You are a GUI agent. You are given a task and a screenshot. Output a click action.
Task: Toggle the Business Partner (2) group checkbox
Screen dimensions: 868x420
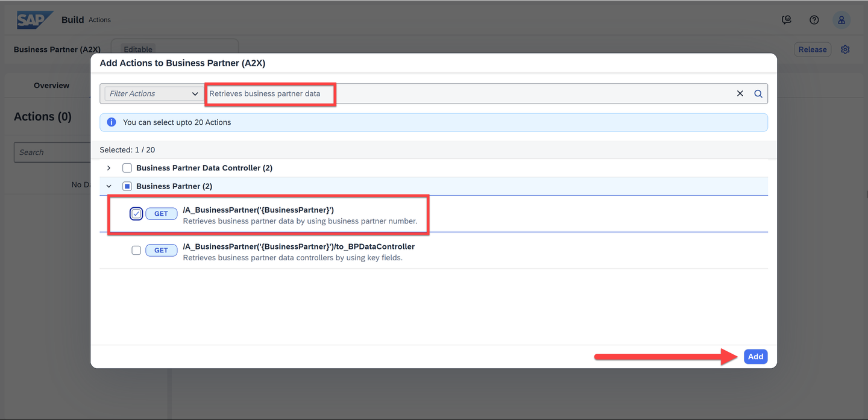127,186
